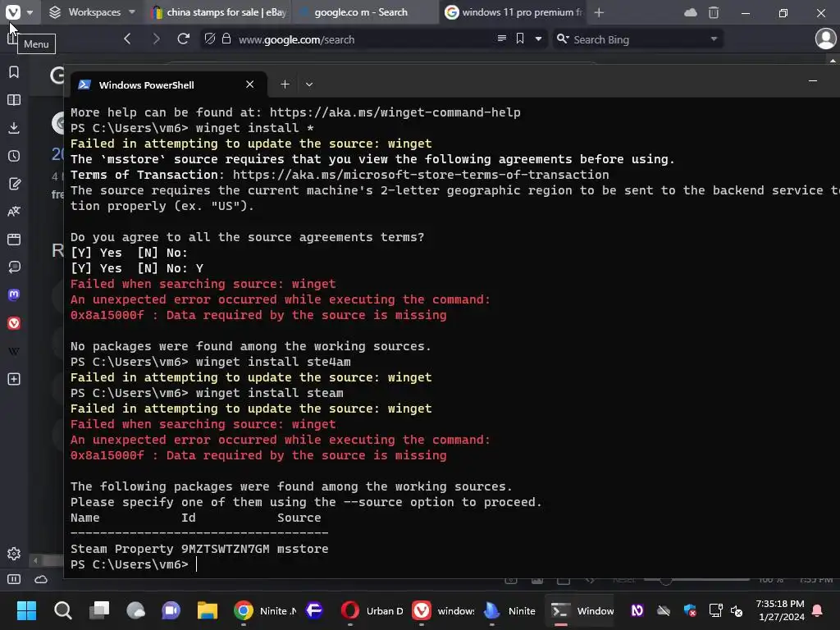Open the Mastodon web panel
The width and height of the screenshot is (840, 630).
[x=14, y=294]
